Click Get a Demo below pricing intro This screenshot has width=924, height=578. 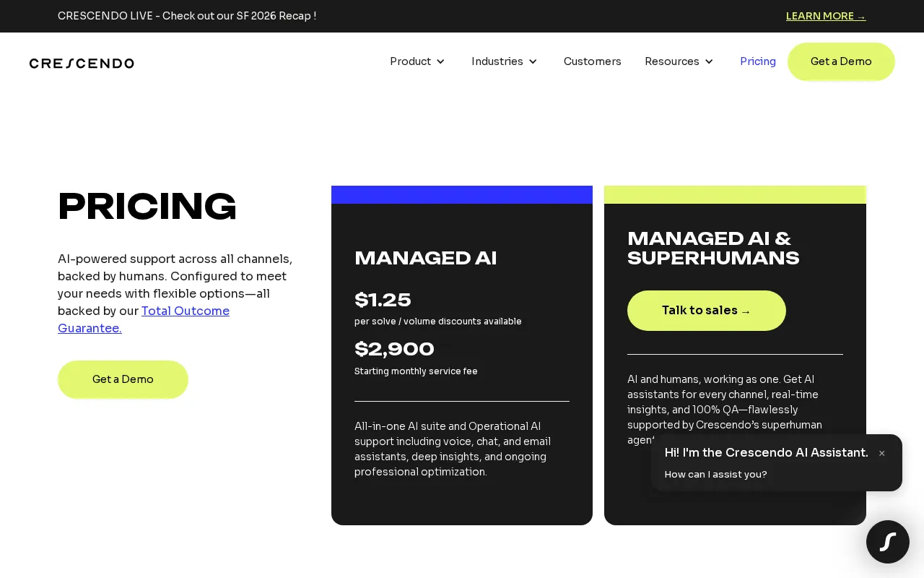point(123,379)
